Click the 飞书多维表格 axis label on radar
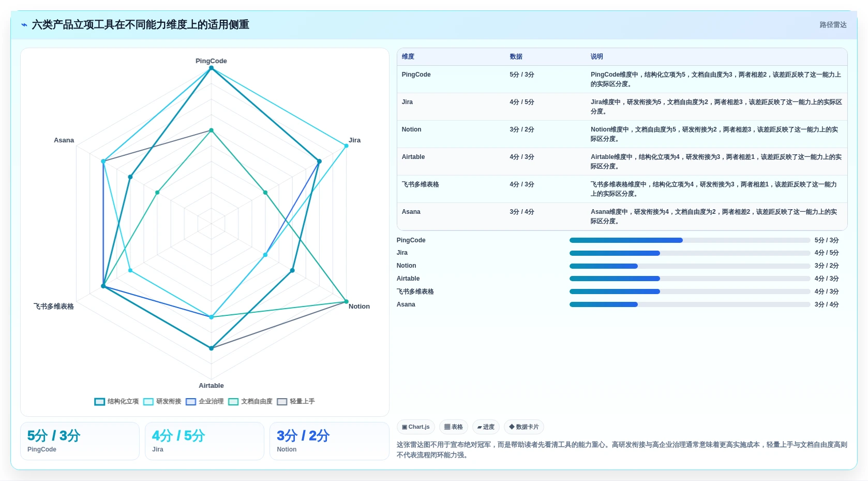Viewport: 868px width, 481px height. pyautogui.click(x=54, y=307)
